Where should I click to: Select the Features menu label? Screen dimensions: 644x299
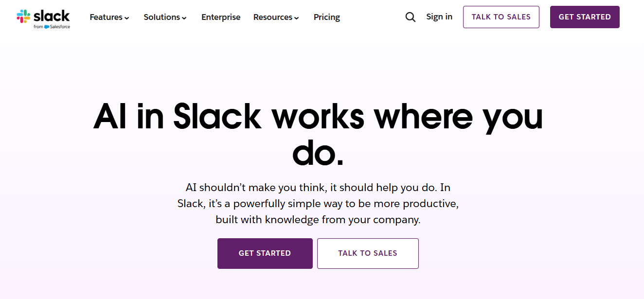coord(106,17)
